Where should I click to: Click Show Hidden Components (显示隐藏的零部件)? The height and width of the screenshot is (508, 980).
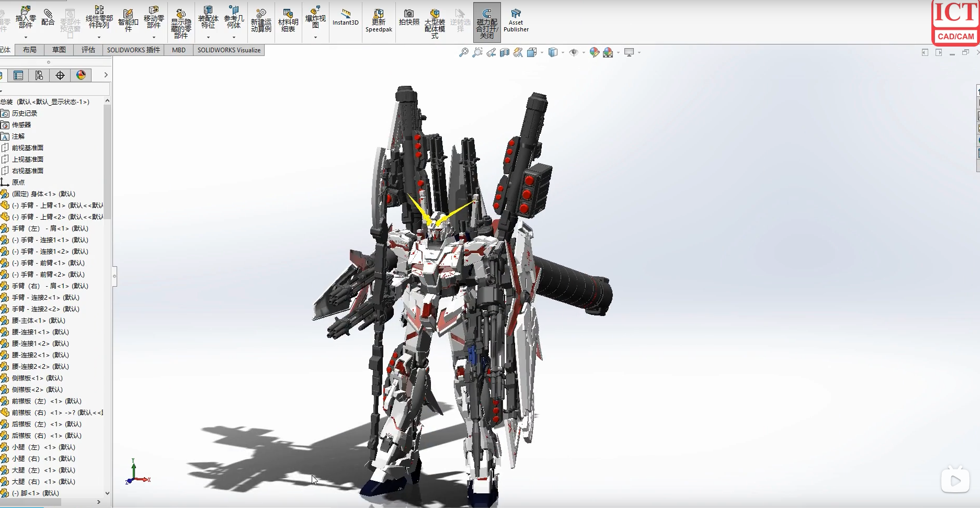[181, 24]
